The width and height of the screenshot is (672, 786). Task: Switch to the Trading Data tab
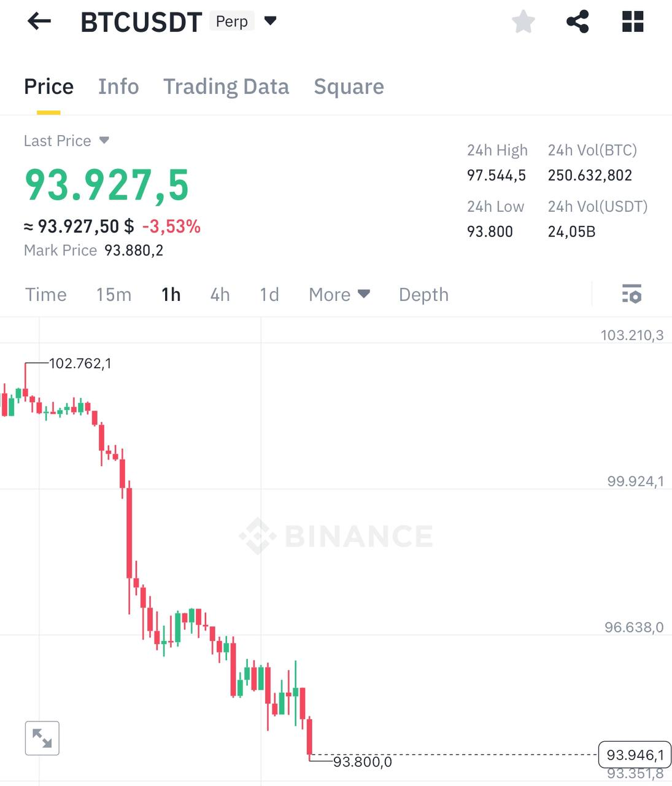(226, 87)
